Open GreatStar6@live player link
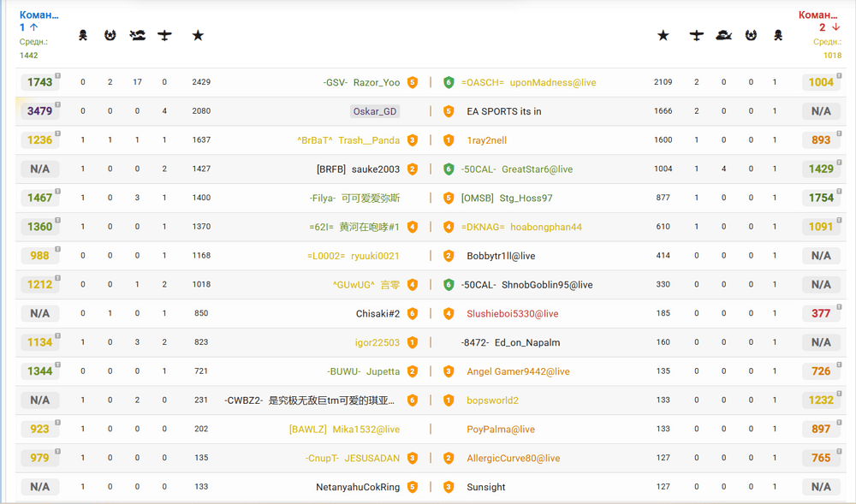The image size is (856, 504). click(x=538, y=169)
